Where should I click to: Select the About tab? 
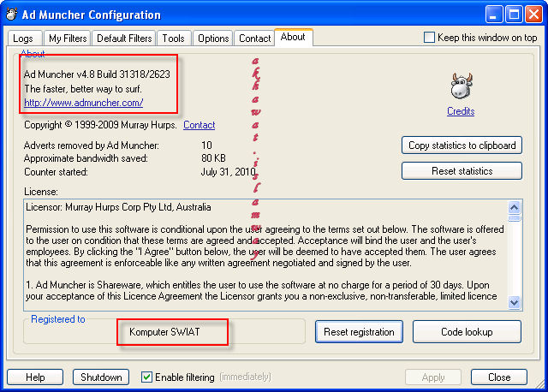(293, 37)
